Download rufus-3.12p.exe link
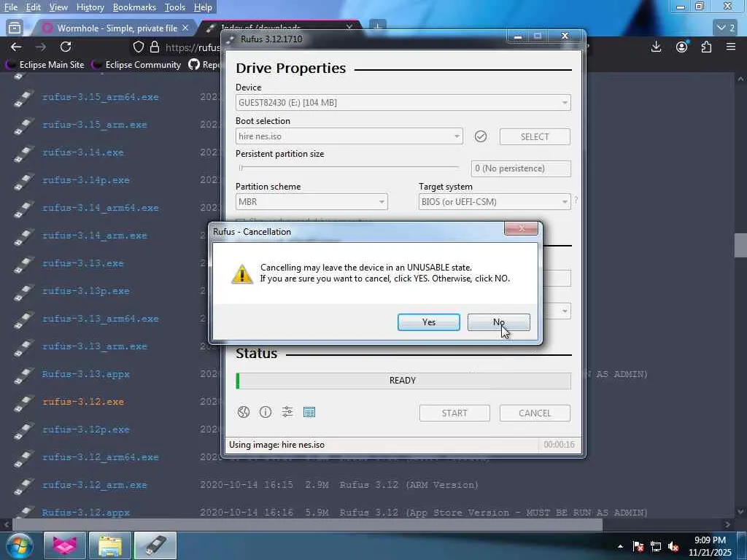Screen dimensions: 747x560 86,429
